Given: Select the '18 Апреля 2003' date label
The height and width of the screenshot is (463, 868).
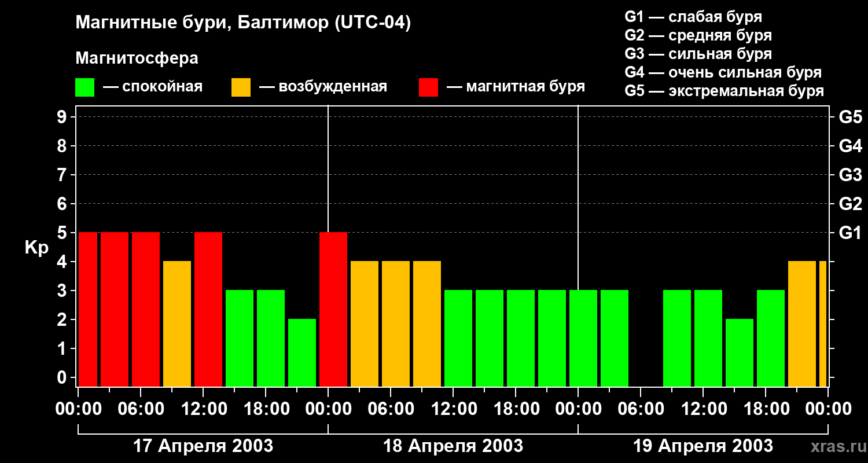Looking at the screenshot, I should coord(453,446).
